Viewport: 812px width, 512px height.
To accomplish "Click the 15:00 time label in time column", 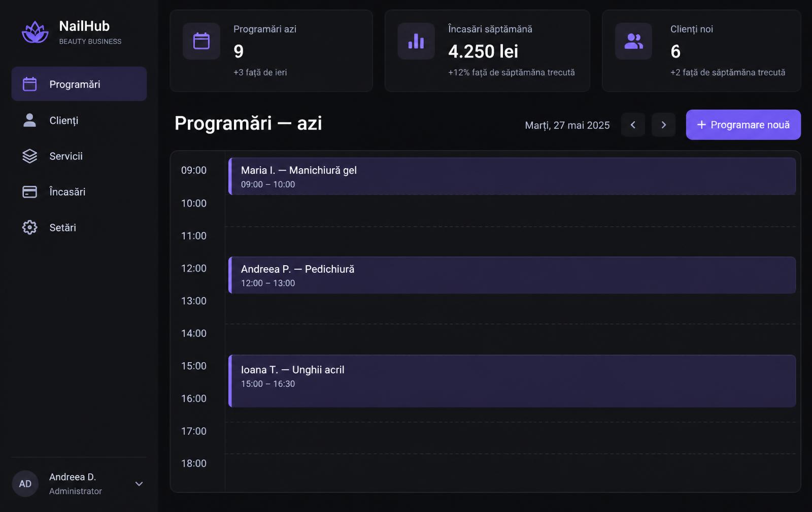I will (194, 366).
